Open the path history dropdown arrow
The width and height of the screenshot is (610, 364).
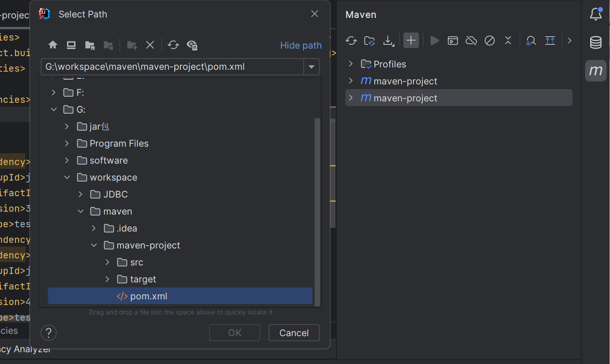click(x=311, y=67)
